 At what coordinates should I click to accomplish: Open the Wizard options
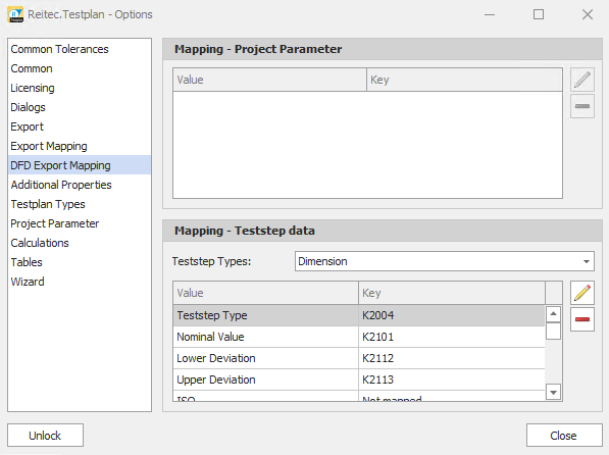(x=28, y=282)
